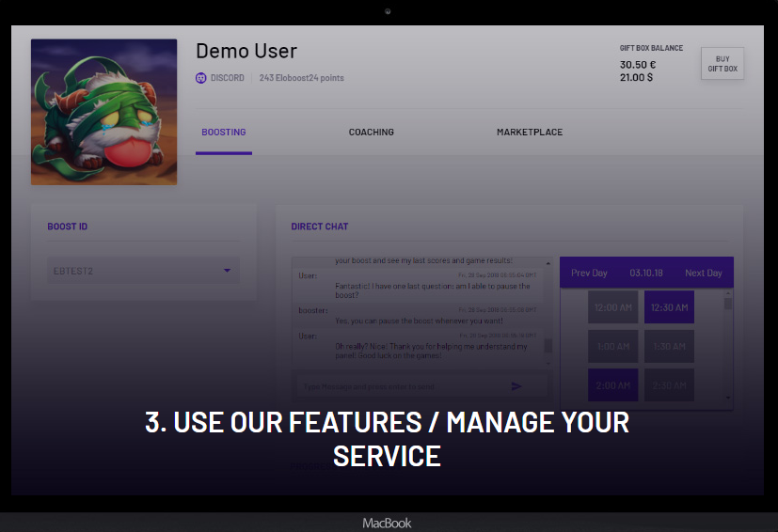Toggle the 1:30 AM time slot

click(669, 347)
